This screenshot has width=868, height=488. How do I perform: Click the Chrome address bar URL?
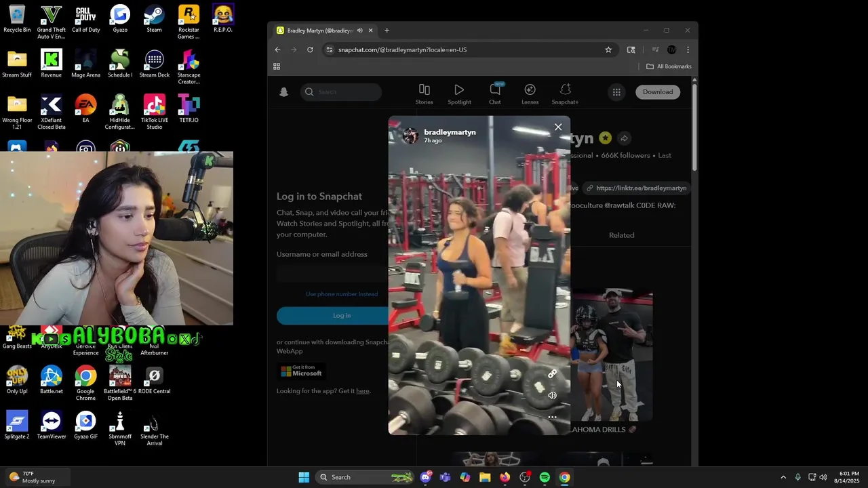click(x=402, y=49)
